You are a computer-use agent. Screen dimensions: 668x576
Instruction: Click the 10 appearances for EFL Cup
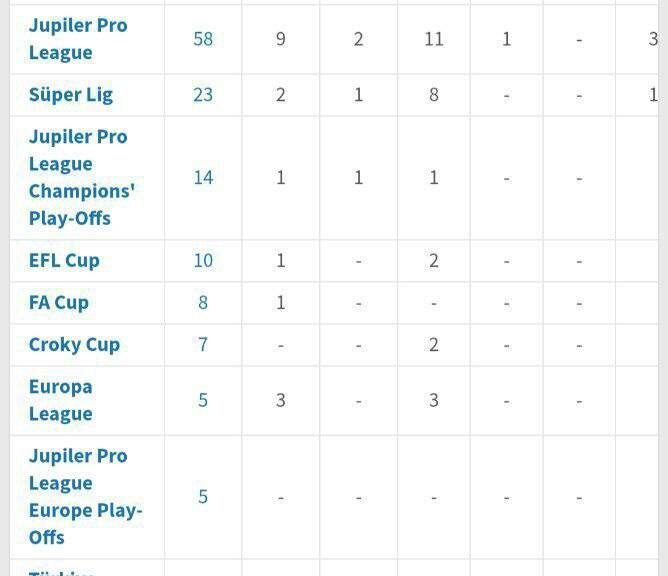[203, 261]
